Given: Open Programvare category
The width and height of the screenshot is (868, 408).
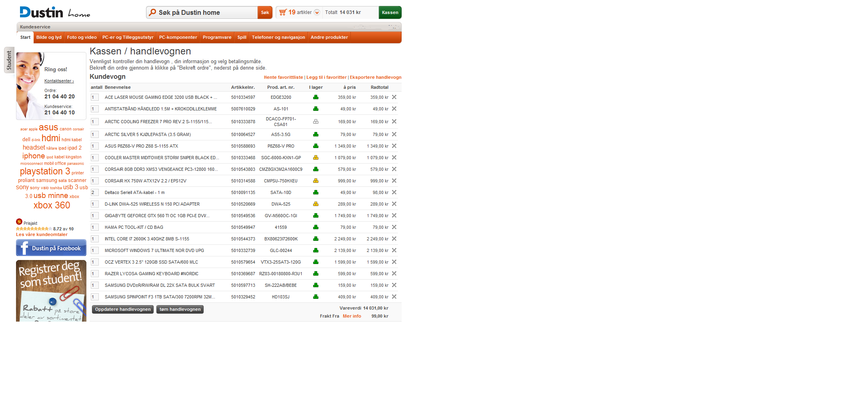Looking at the screenshot, I should [x=217, y=37].
